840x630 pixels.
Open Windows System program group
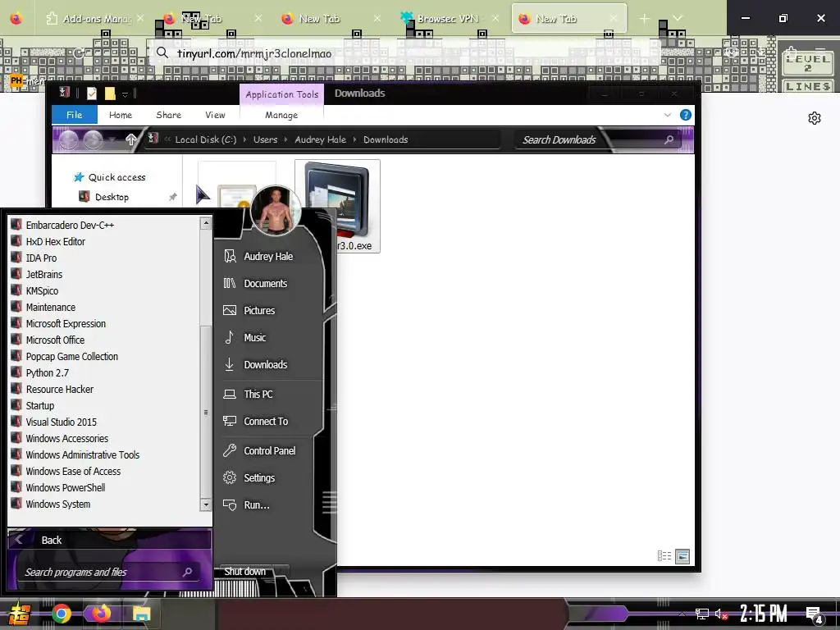[58, 504]
